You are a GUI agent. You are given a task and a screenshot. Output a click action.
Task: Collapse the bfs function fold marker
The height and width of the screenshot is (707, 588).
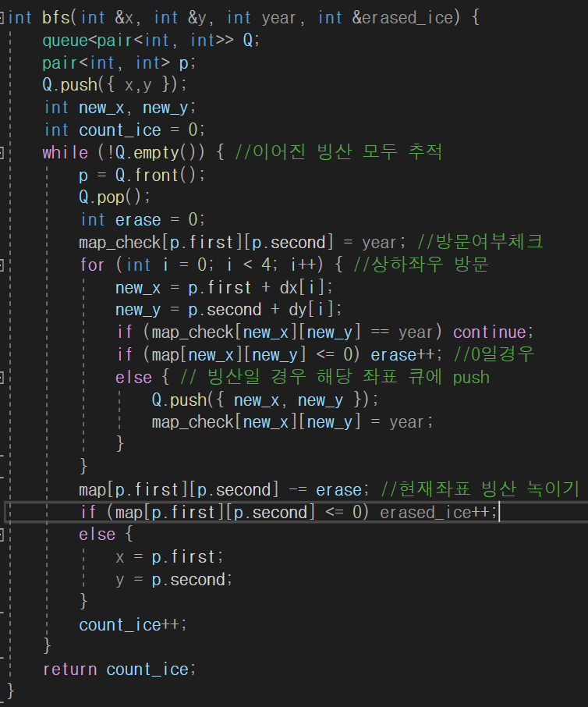pyautogui.click(x=2, y=18)
